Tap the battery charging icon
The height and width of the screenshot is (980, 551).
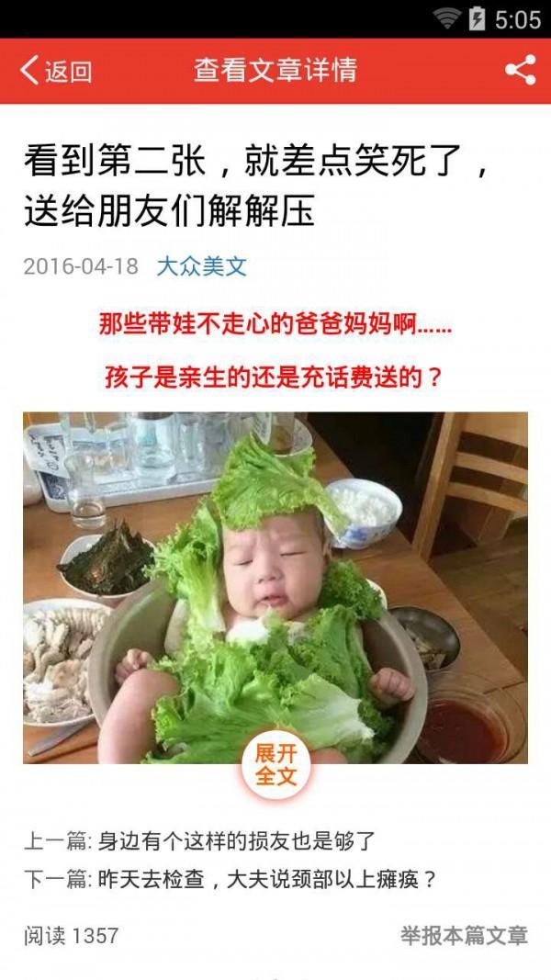tap(477, 19)
